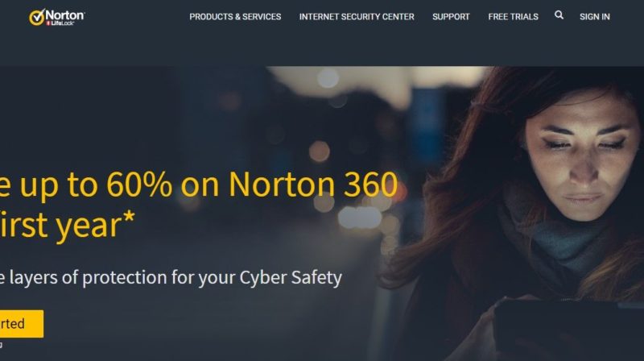Select the Sign In link
Viewport: 644px width, 361px height.
(594, 17)
